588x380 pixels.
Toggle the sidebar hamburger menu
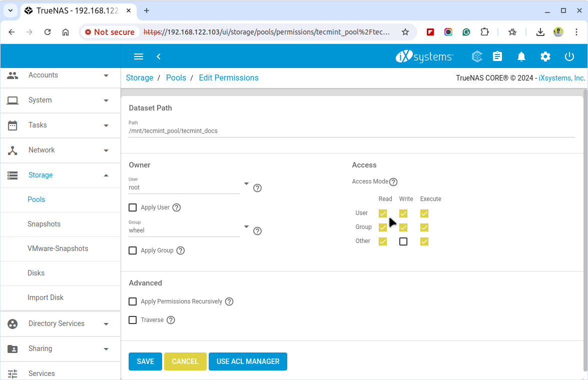click(139, 56)
